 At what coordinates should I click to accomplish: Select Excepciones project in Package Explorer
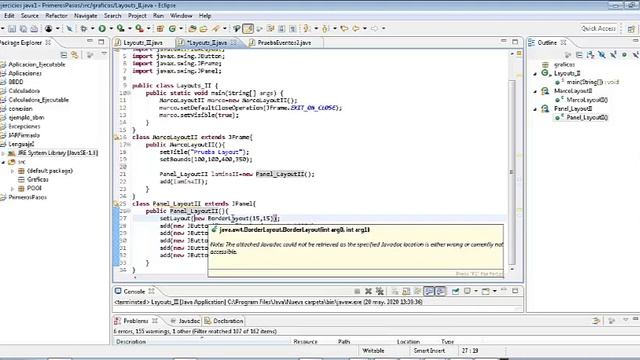[x=24, y=126]
